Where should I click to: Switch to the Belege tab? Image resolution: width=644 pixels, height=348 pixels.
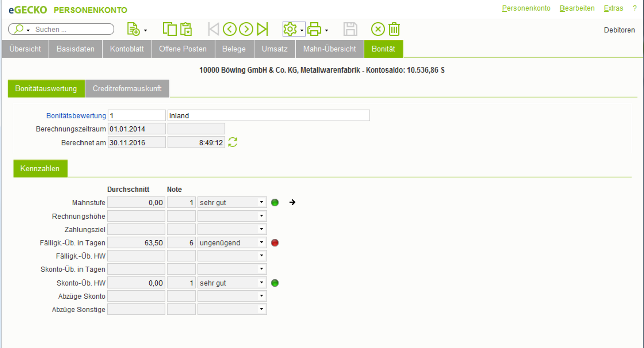pos(234,49)
